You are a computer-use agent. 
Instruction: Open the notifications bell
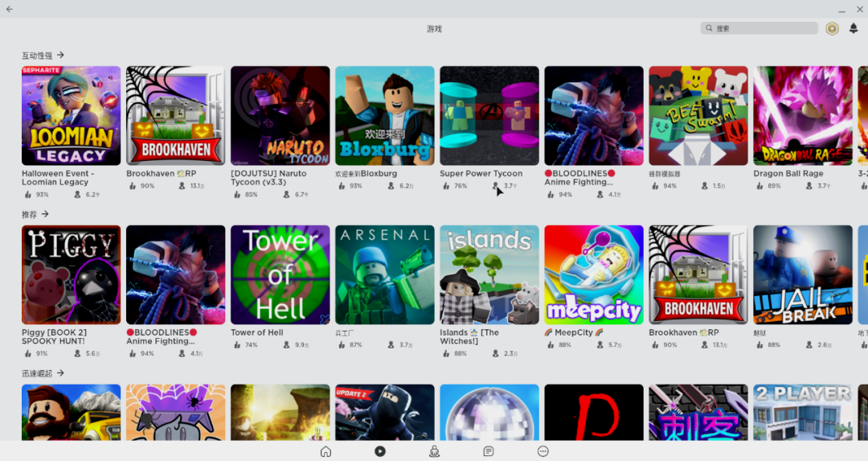[854, 28]
